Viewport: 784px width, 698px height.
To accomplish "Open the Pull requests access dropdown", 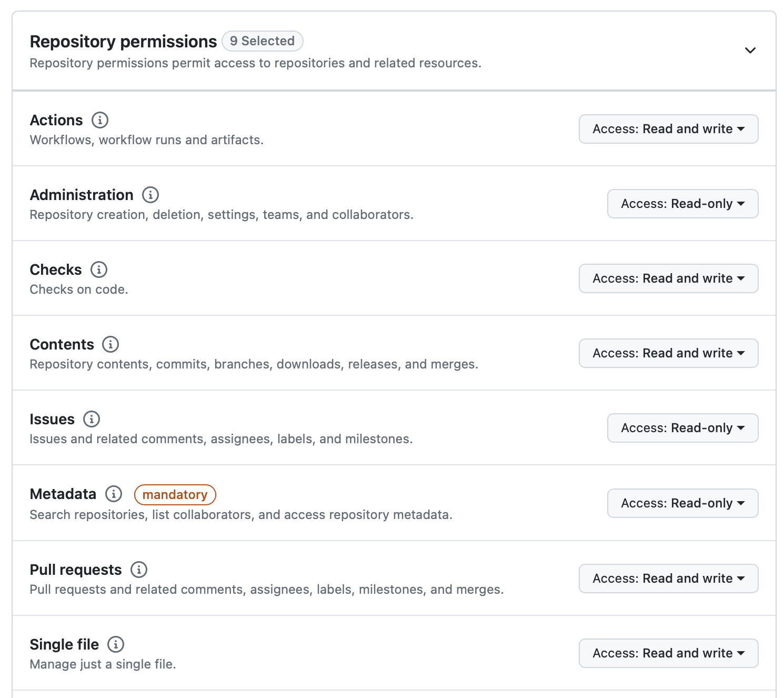I will point(668,578).
